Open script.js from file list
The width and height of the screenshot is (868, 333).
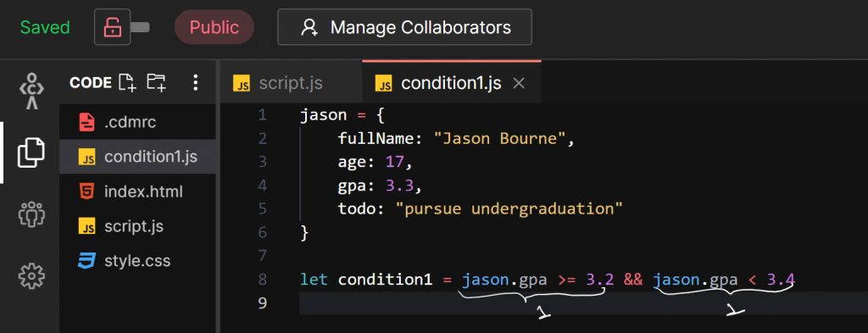[137, 226]
